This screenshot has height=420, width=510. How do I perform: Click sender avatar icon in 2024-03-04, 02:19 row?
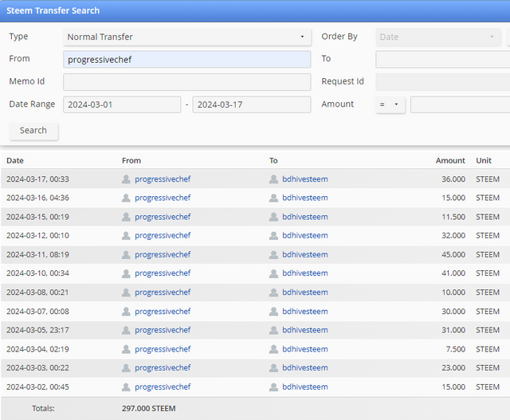coord(126,349)
